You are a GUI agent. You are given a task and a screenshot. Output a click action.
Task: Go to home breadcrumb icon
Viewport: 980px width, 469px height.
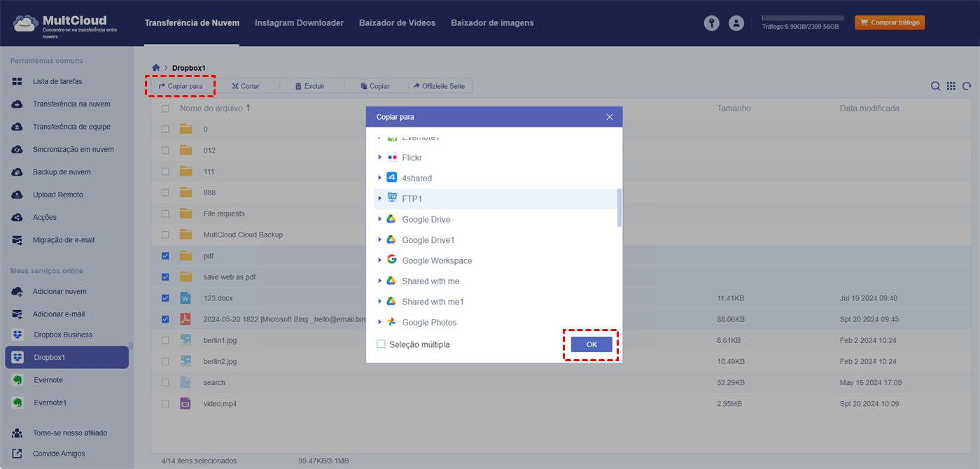pyautogui.click(x=156, y=68)
